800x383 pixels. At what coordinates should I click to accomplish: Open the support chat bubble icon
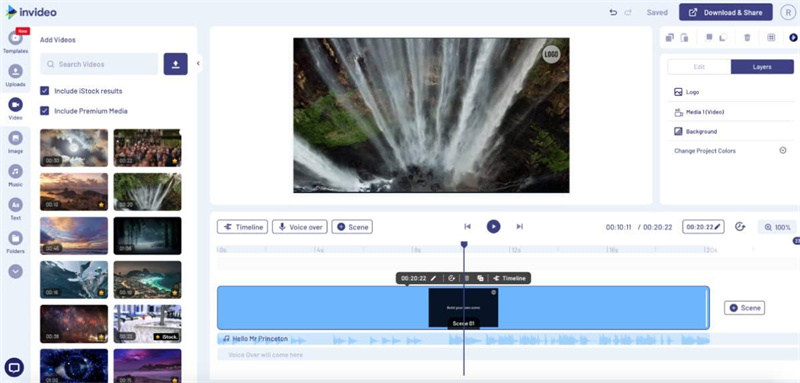pyautogui.click(x=14, y=367)
